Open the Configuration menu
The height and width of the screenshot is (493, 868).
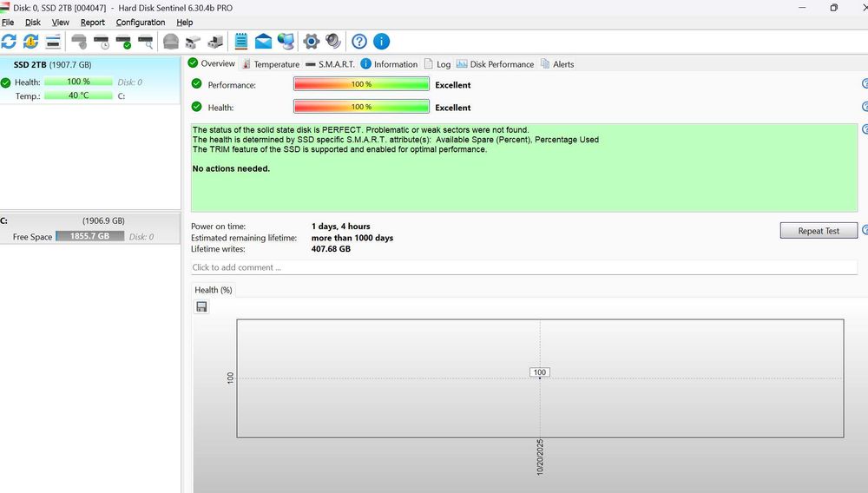(x=141, y=23)
